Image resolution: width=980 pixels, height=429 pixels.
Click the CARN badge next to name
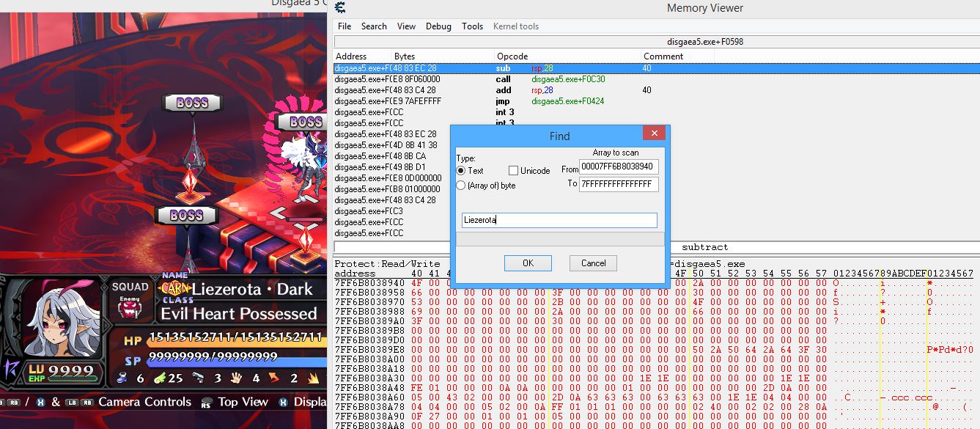click(x=174, y=288)
